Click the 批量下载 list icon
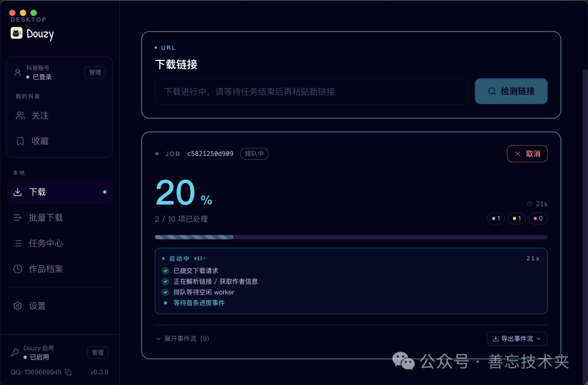The image size is (588, 385). pos(17,218)
